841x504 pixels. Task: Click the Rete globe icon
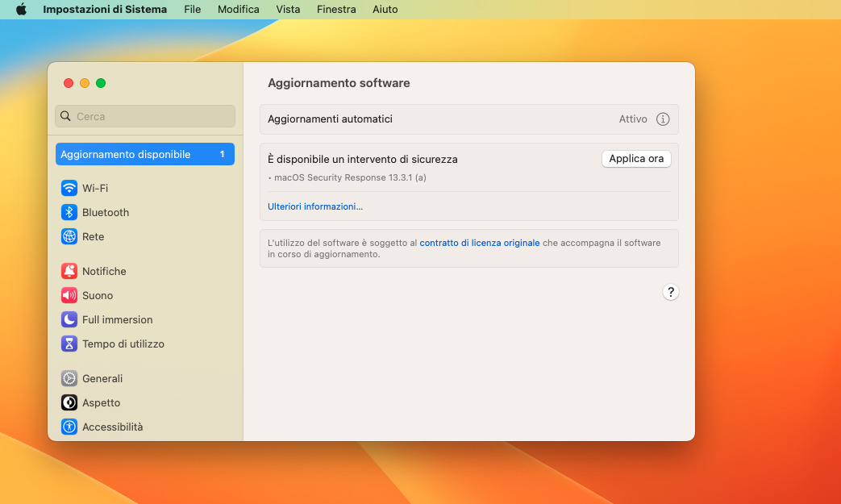(x=69, y=236)
